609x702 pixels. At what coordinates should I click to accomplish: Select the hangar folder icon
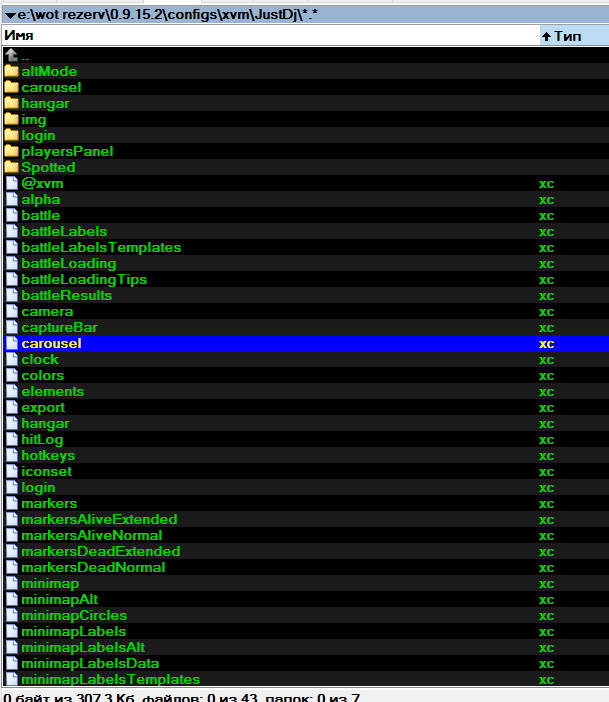point(12,103)
